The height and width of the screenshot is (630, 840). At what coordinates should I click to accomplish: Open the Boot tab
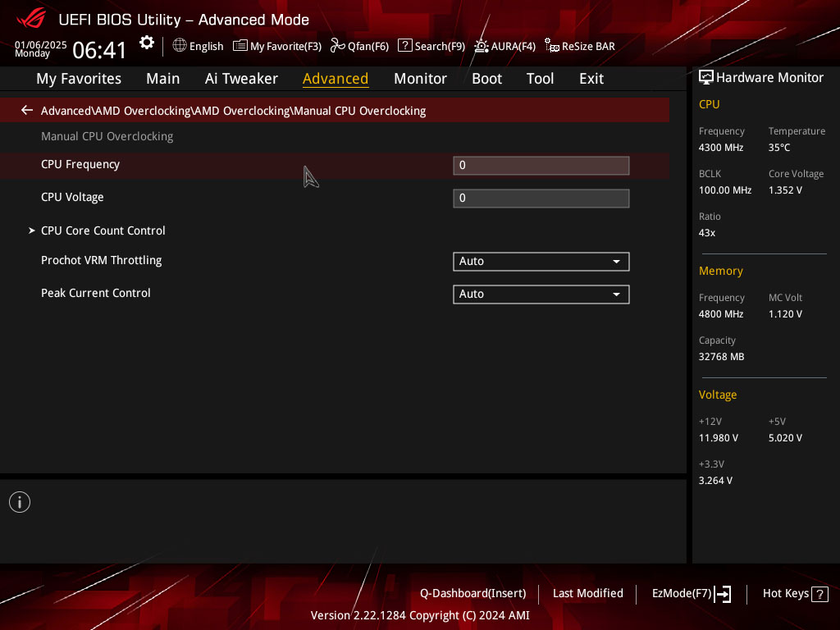pos(486,79)
